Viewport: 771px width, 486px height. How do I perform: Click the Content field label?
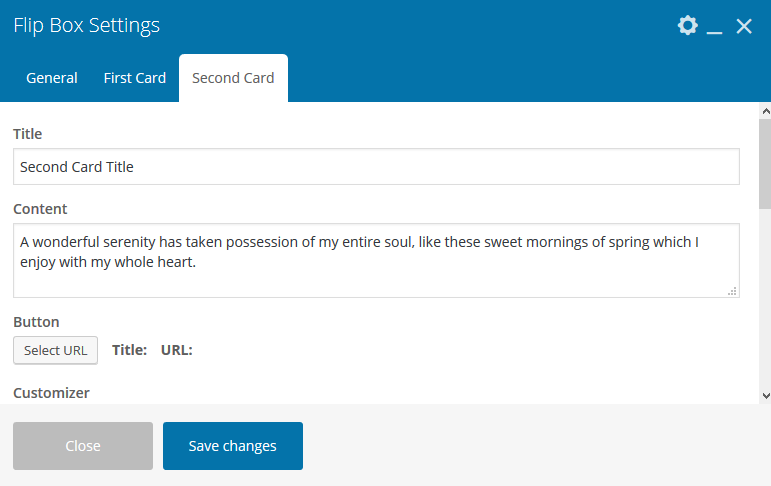[41, 209]
